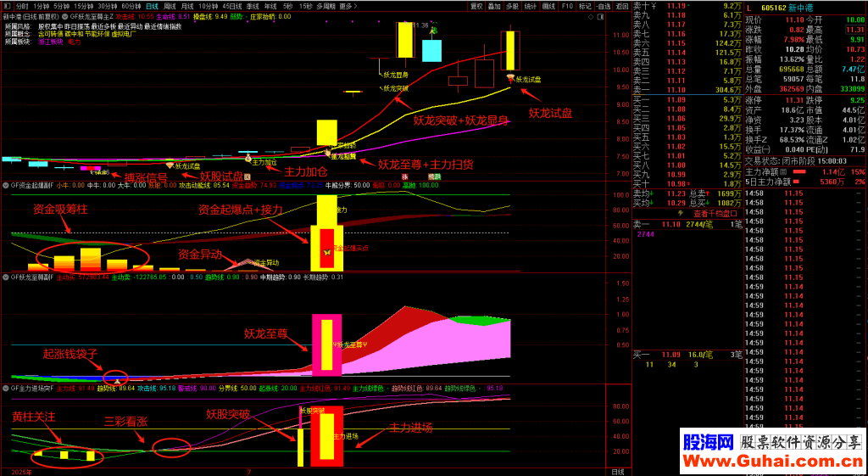The width and height of the screenshot is (868, 476).
Task: Click the 涨跌 marker below the main chart
Action: coord(435,176)
